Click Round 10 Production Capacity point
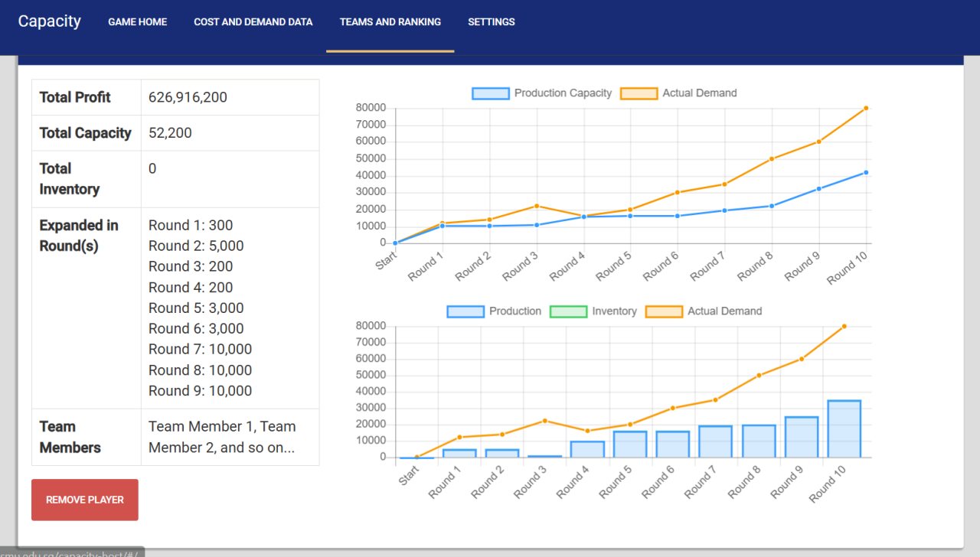Viewport: 980px width, 557px height. 866,172
